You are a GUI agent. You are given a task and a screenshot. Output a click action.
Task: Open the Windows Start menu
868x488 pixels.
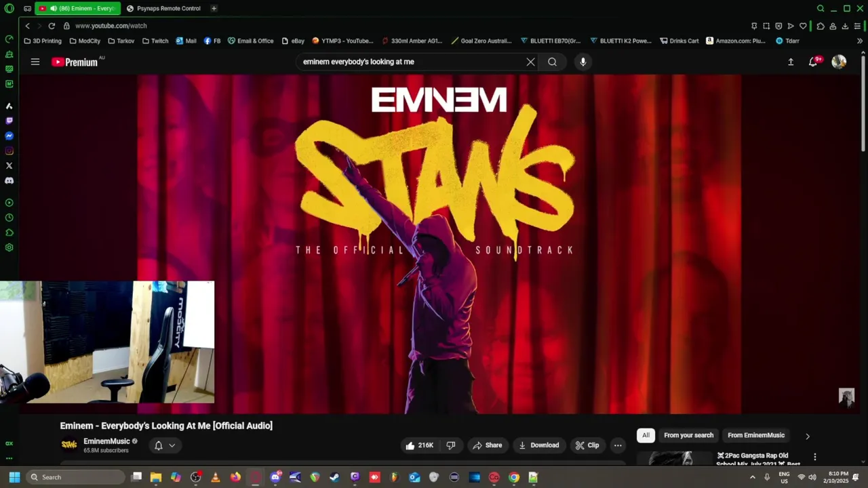(x=14, y=477)
